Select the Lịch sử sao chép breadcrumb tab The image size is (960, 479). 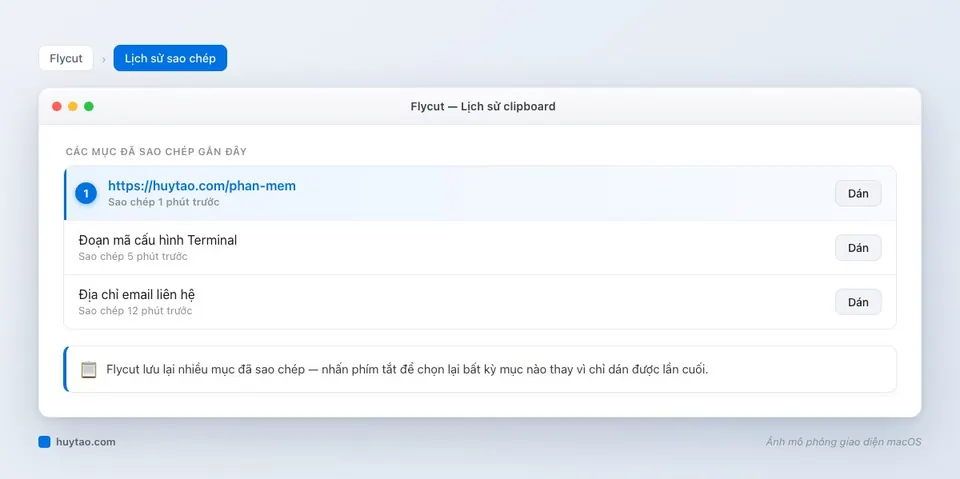point(170,58)
